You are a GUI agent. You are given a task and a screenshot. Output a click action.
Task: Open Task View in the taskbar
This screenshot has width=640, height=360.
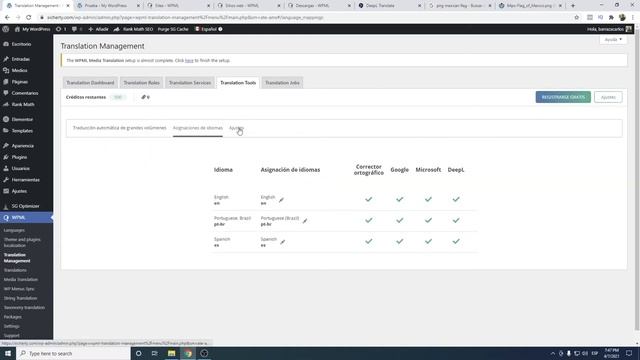(x=155, y=353)
